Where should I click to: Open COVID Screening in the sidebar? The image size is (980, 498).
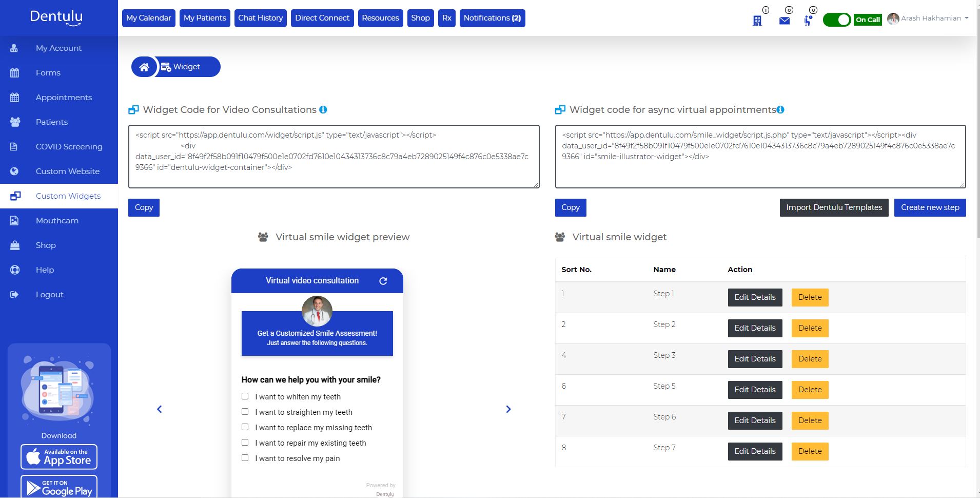point(59,147)
